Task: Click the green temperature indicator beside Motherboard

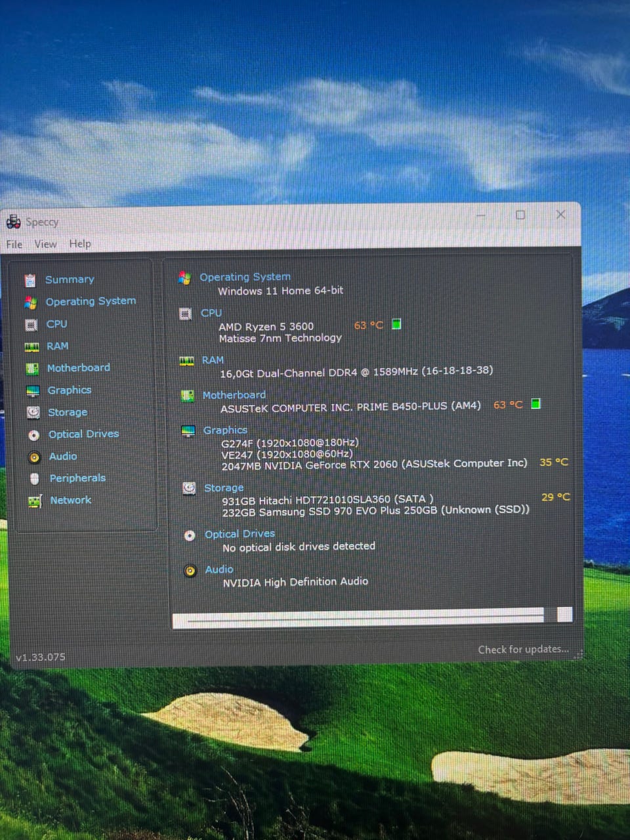Action: coord(535,404)
